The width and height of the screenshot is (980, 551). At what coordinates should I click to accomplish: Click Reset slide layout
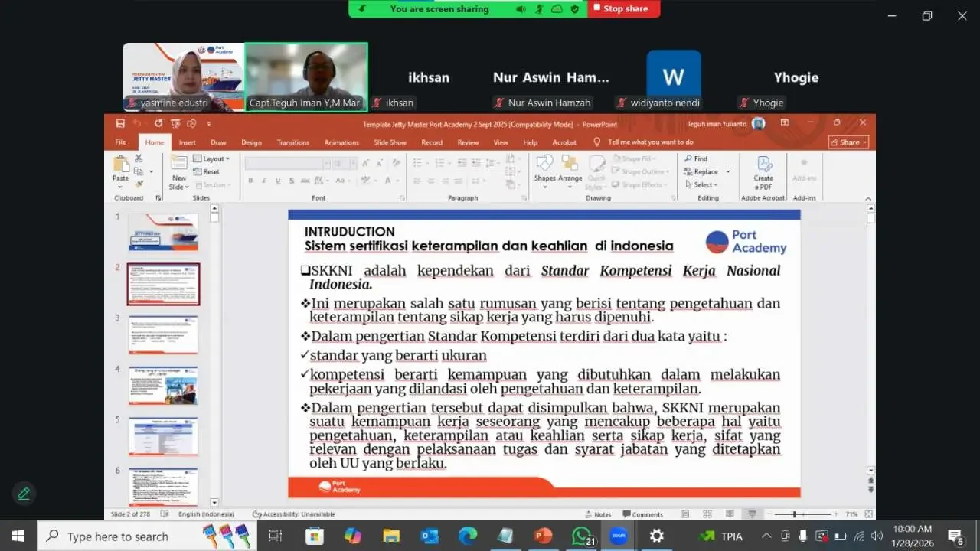[x=207, y=172]
